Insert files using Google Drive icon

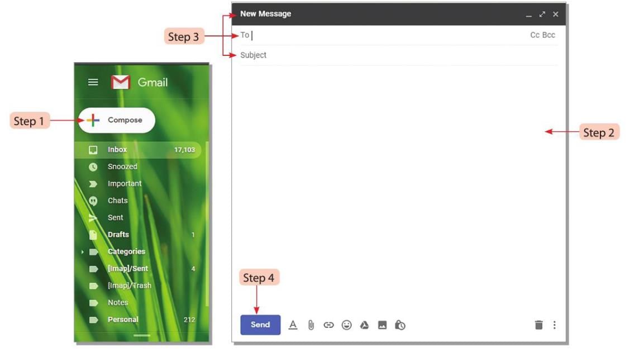364,325
